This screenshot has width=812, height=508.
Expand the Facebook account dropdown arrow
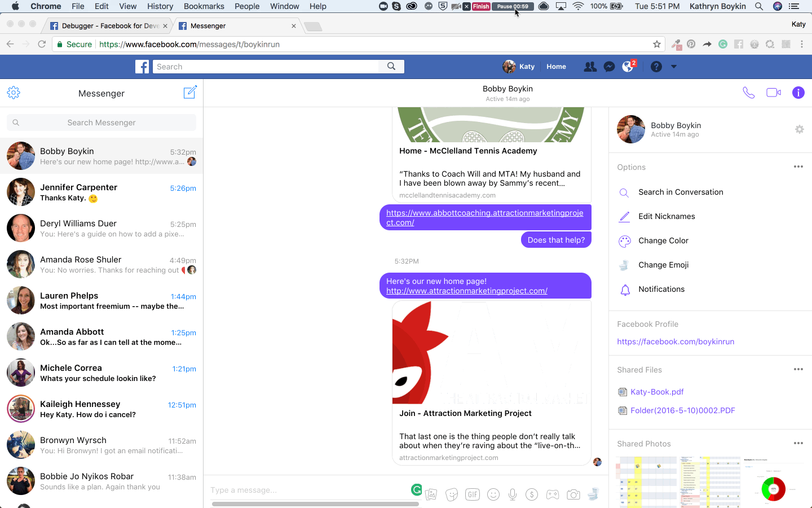pyautogui.click(x=673, y=67)
